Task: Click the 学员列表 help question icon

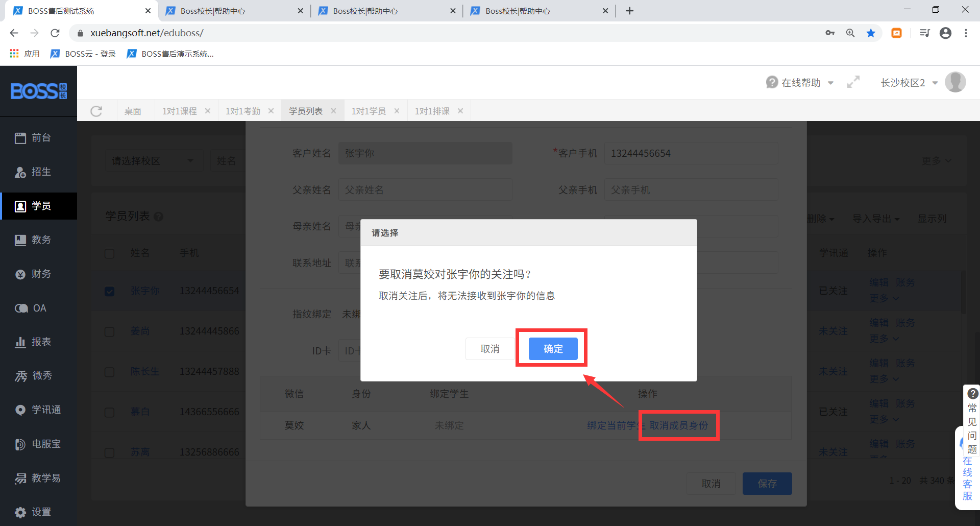Action: (x=159, y=217)
